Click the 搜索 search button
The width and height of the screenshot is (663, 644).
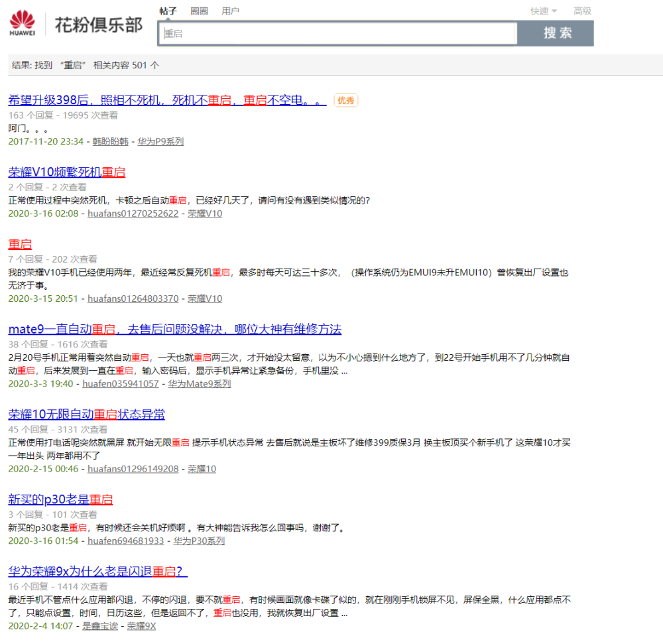coord(556,33)
